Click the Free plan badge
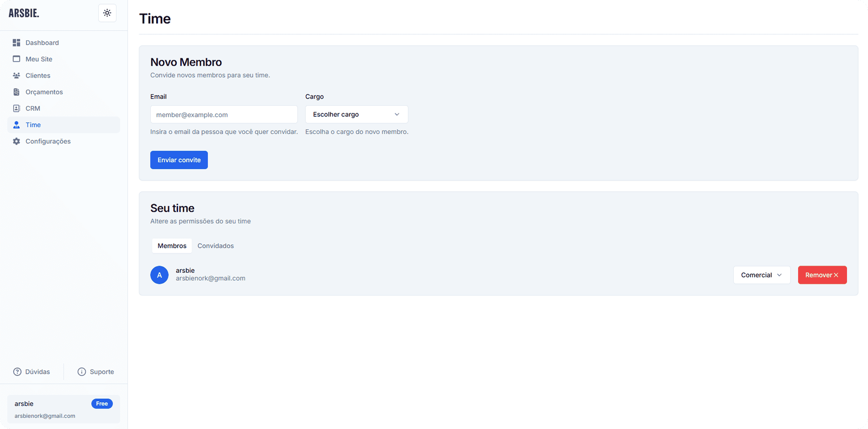The height and width of the screenshot is (429, 868). 102,404
